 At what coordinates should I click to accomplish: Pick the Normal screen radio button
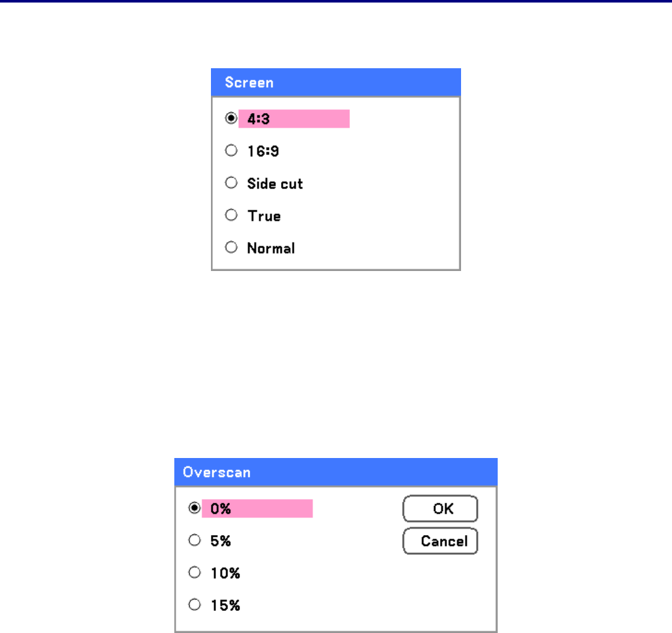tap(232, 248)
